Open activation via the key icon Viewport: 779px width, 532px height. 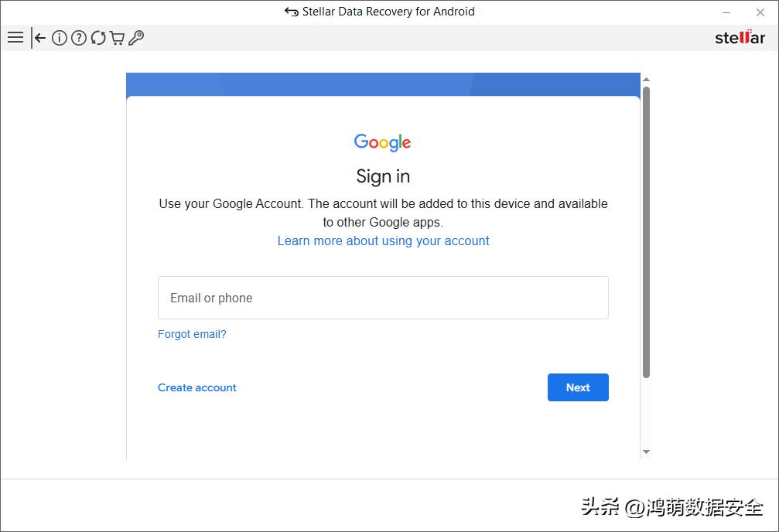tap(136, 38)
